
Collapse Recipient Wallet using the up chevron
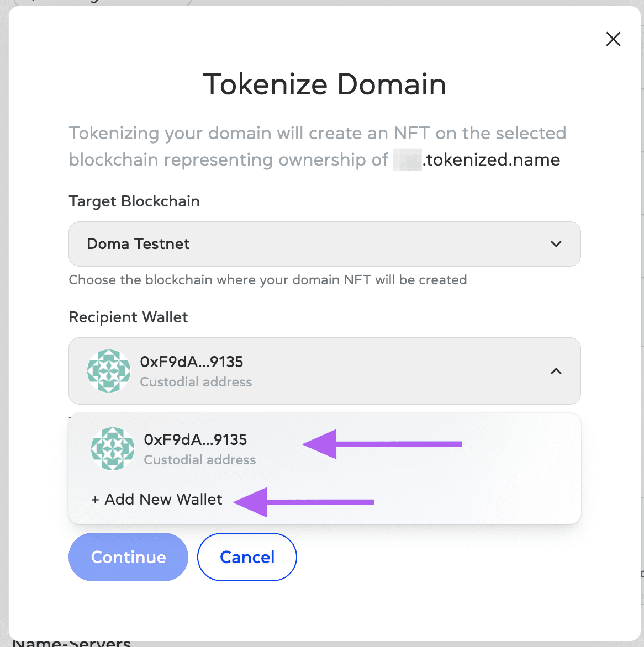point(556,371)
